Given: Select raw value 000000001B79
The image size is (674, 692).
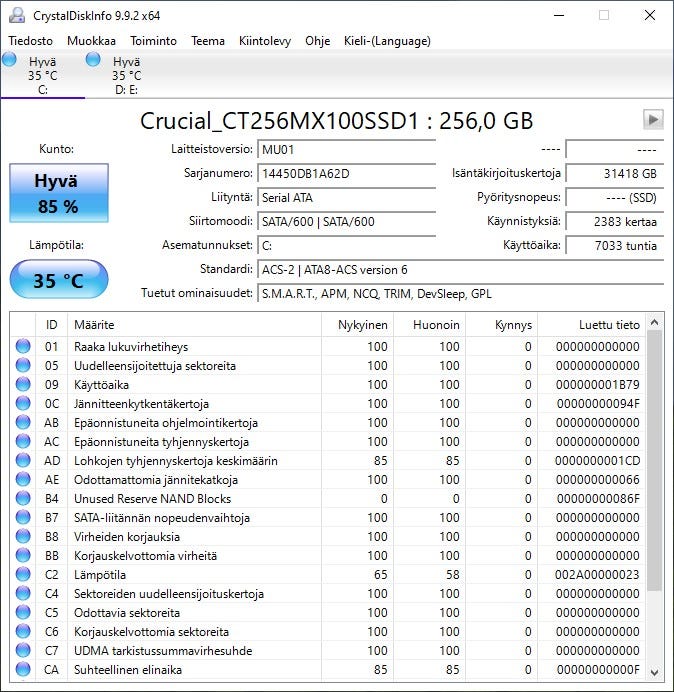Looking at the screenshot, I should pos(598,385).
